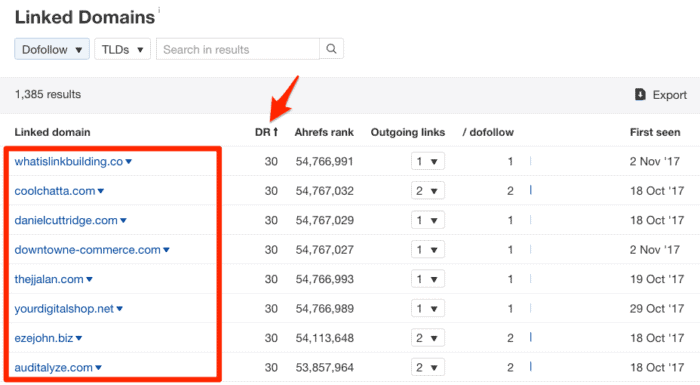Open the TLDs filter dropdown
Image resolution: width=700 pixels, height=385 pixels.
pos(122,49)
